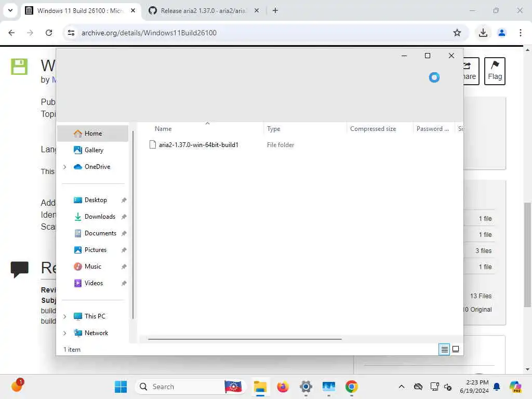
Task: Expand the This PC tree node
Action: [64, 316]
